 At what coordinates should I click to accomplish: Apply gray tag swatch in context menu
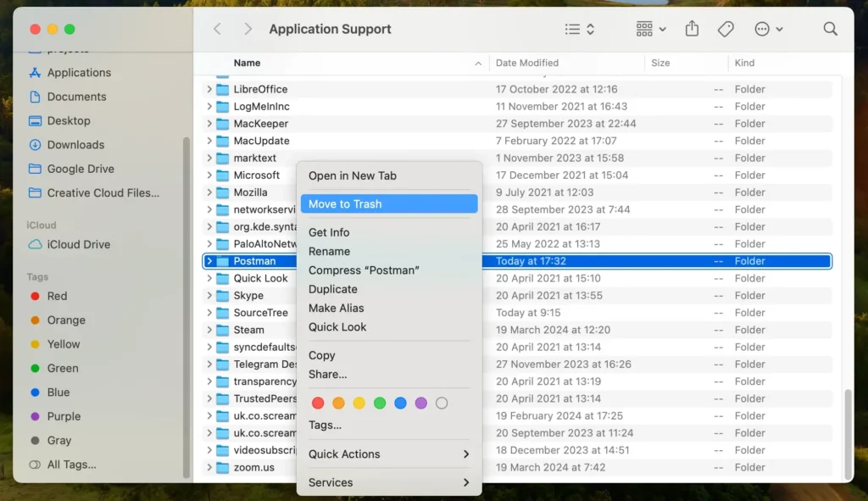click(441, 403)
